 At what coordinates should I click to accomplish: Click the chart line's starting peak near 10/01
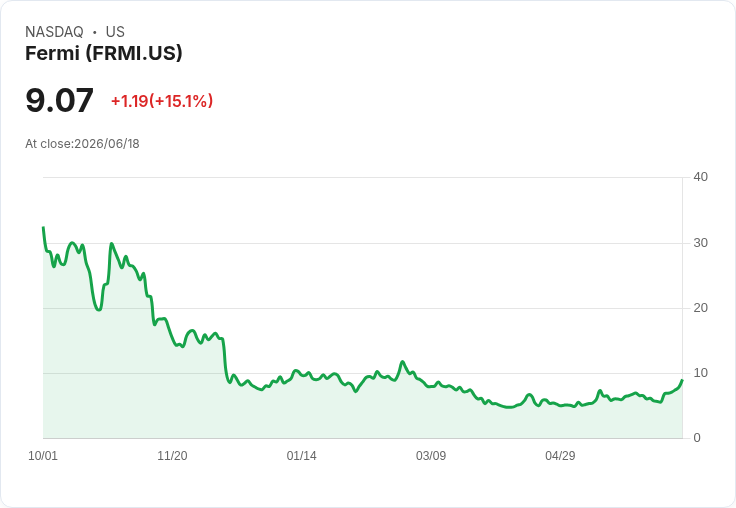tap(44, 228)
